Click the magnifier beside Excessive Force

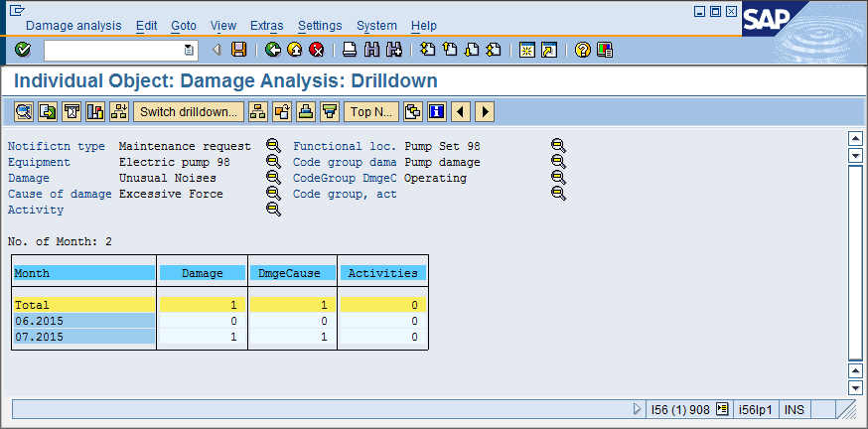tap(273, 194)
